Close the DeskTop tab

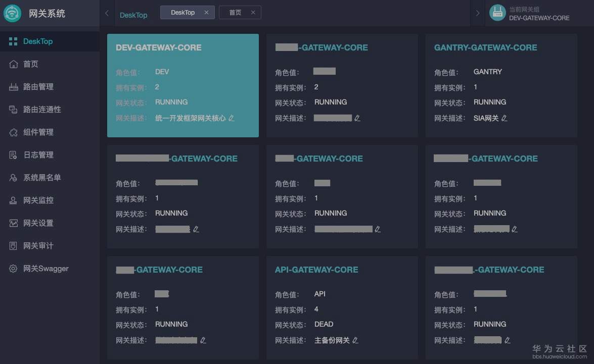(x=206, y=13)
